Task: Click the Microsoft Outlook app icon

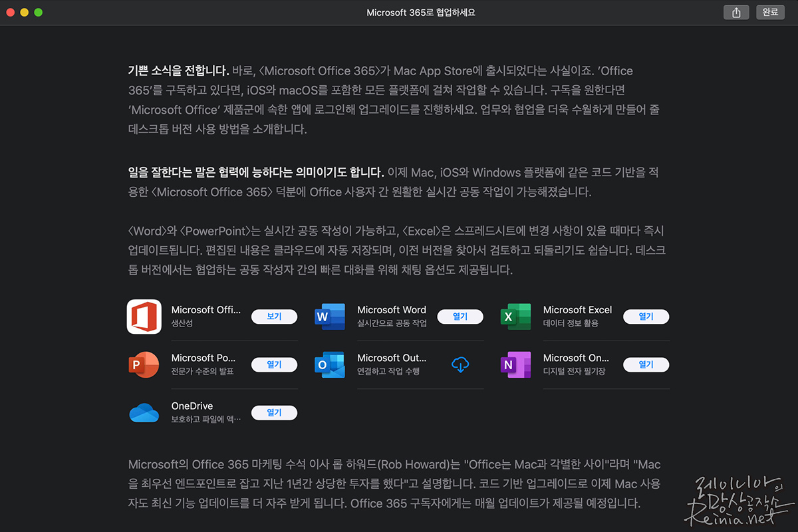Action: click(330, 364)
